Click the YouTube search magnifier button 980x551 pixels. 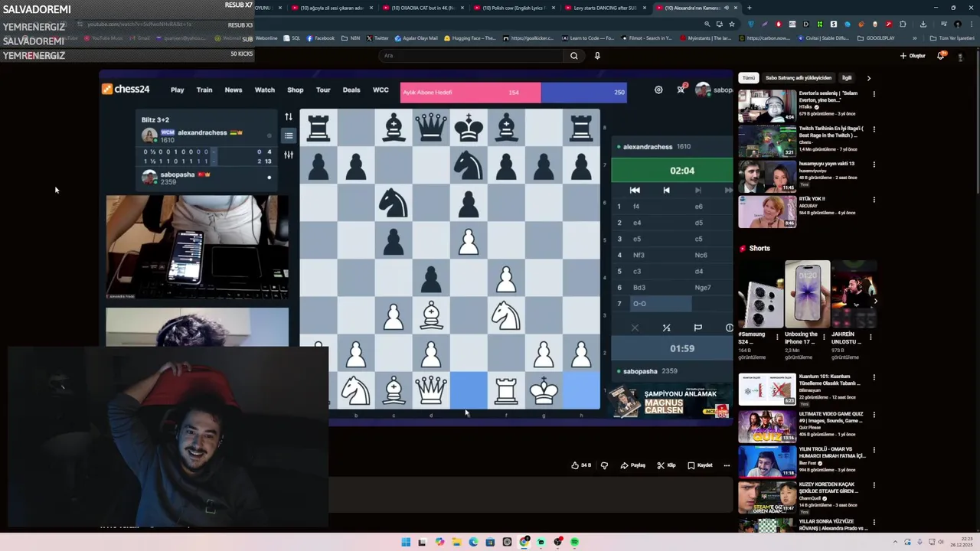pyautogui.click(x=573, y=55)
